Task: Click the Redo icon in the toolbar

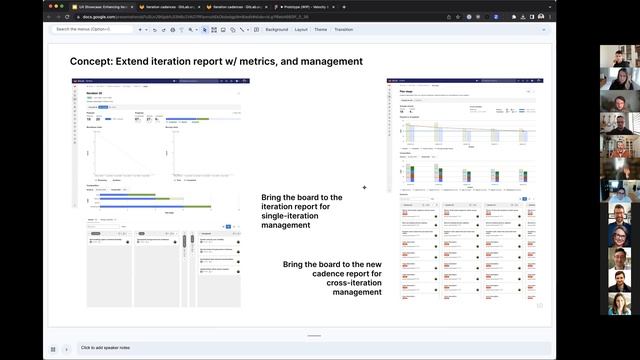Action: (164, 30)
